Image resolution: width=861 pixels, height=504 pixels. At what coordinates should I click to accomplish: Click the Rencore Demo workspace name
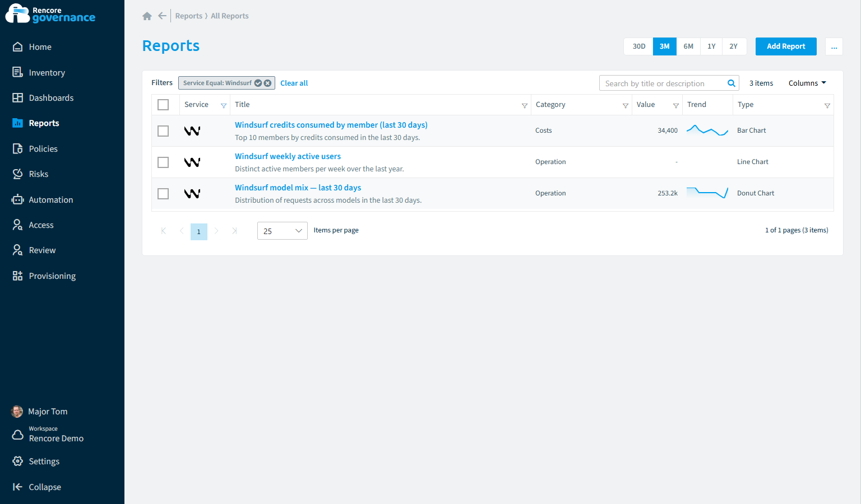click(56, 438)
